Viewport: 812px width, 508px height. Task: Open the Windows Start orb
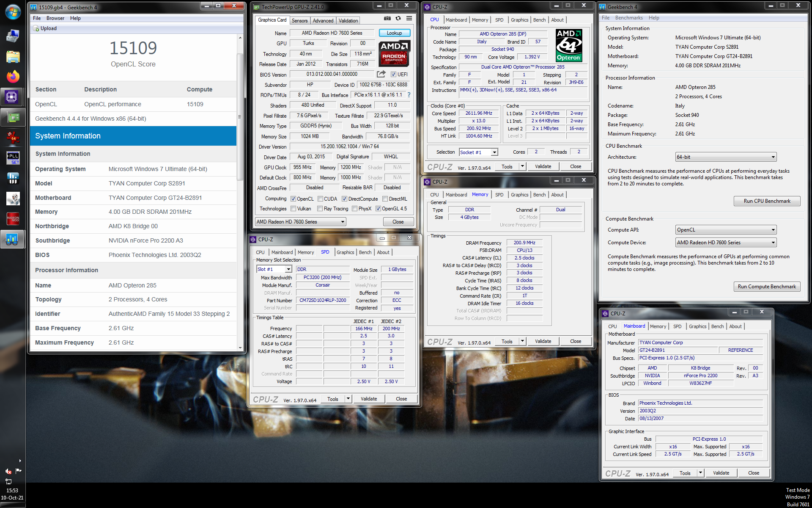pyautogui.click(x=13, y=12)
